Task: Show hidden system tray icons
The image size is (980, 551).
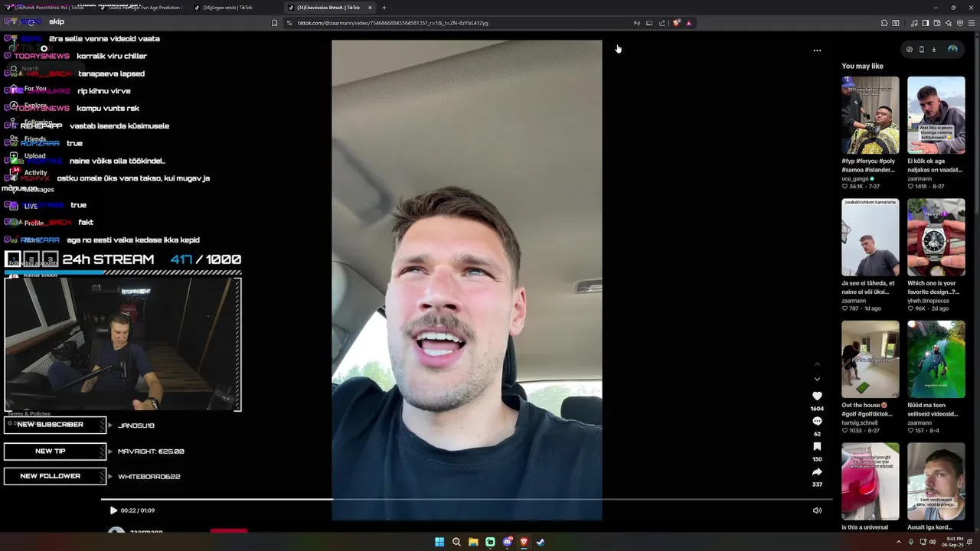Action: pos(899,542)
